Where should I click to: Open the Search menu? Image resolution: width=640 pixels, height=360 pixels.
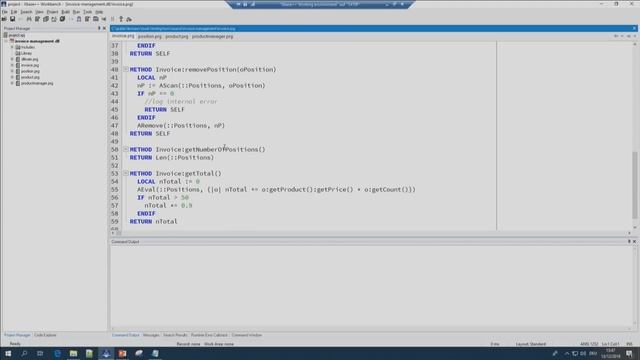tap(26, 12)
